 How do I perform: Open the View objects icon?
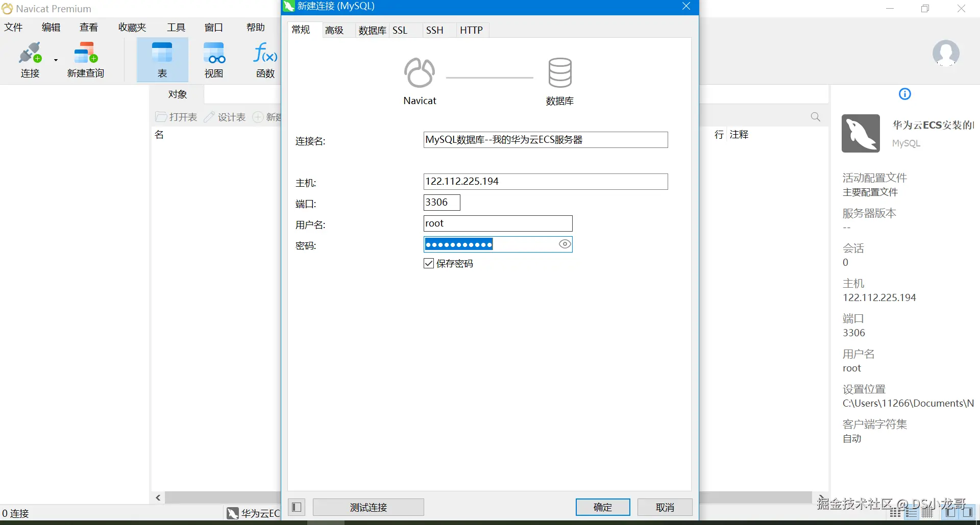(x=214, y=60)
